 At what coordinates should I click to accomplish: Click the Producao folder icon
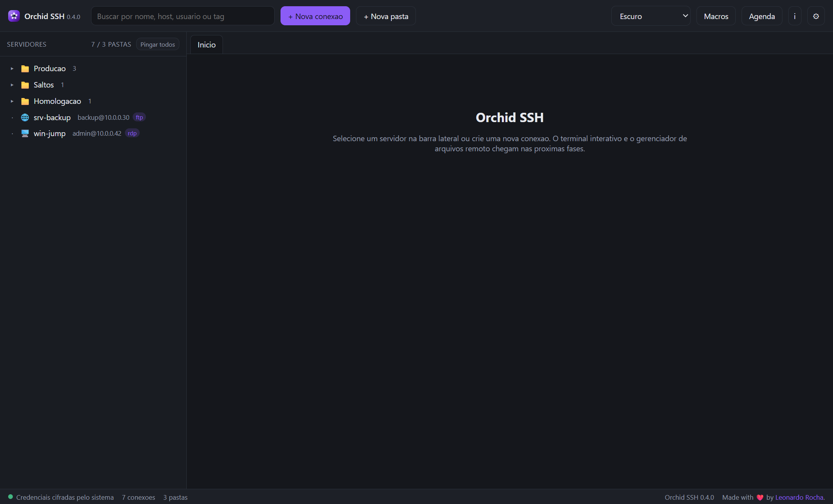pos(25,69)
